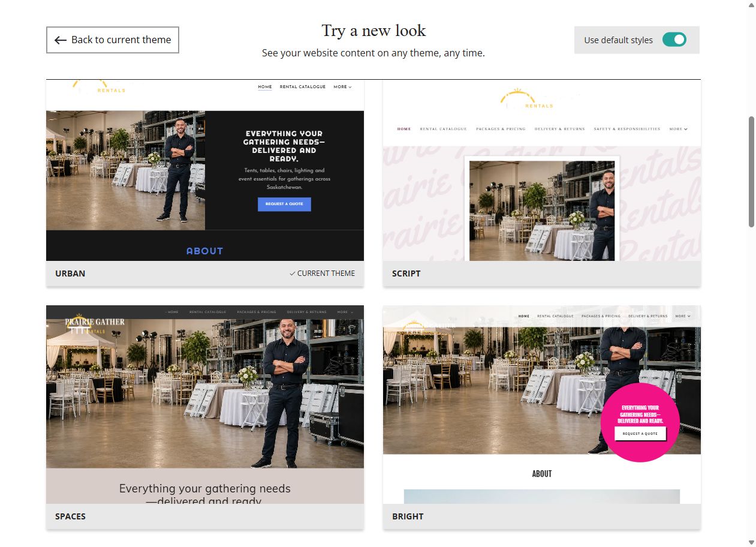Click the ABOUT heading in Urban preview
Viewport: 756px width, 547px height.
tap(204, 251)
